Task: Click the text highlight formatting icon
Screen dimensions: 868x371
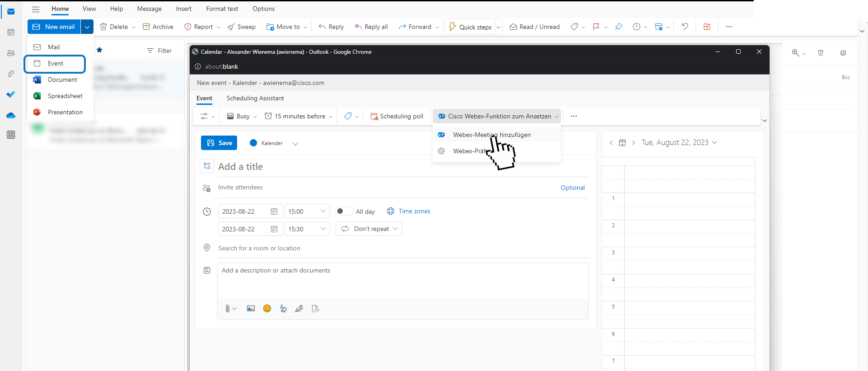Action: coord(283,309)
